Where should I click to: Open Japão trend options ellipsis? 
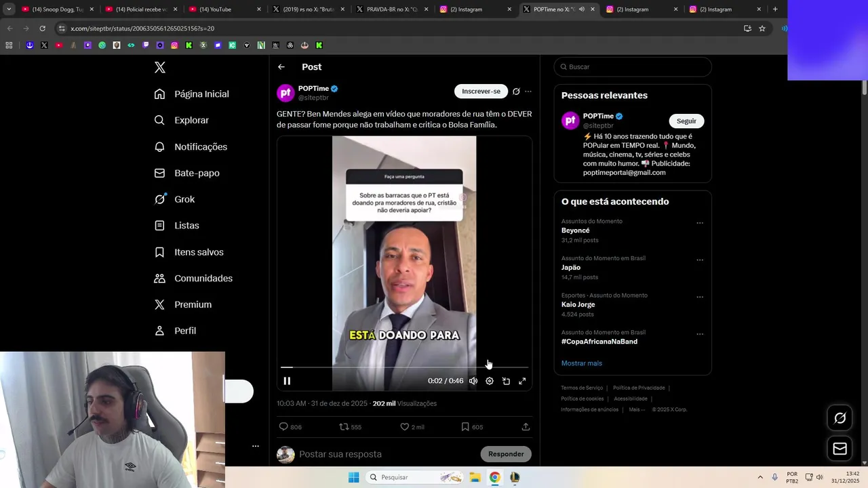(x=700, y=260)
